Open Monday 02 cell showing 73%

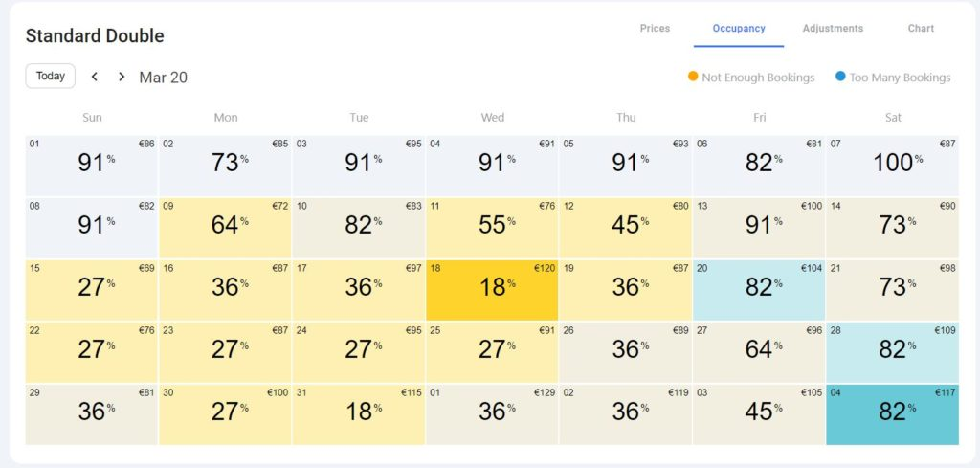(x=225, y=166)
